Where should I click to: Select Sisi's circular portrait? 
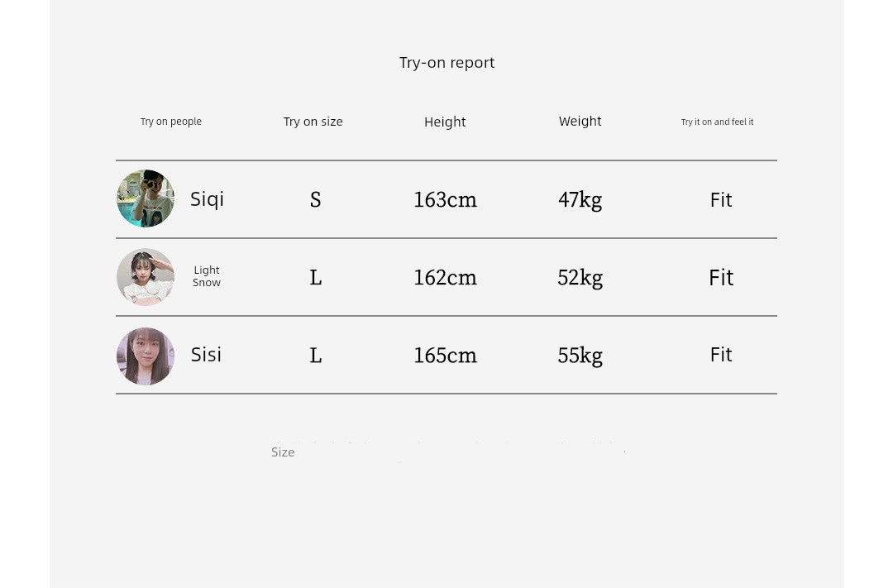point(146,356)
